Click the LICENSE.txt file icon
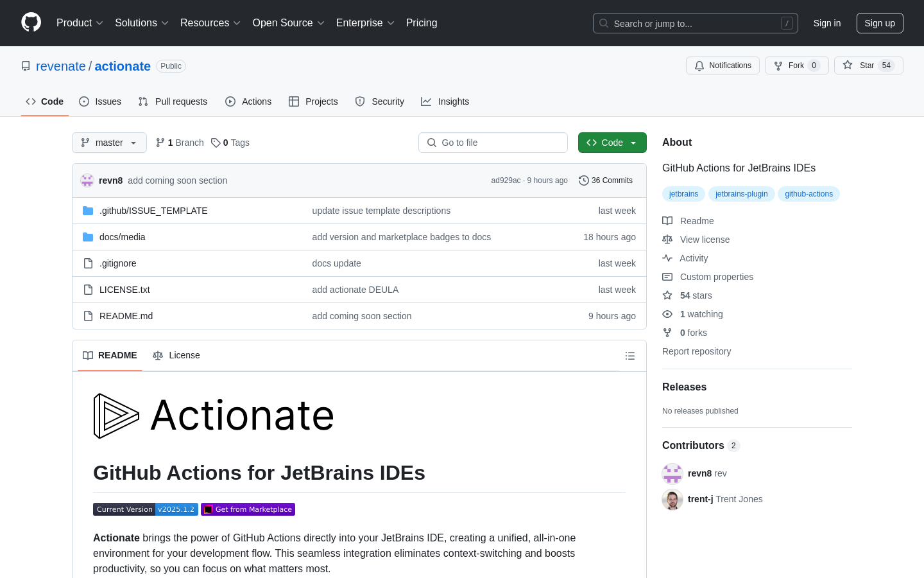The width and height of the screenshot is (924, 578). point(88,290)
